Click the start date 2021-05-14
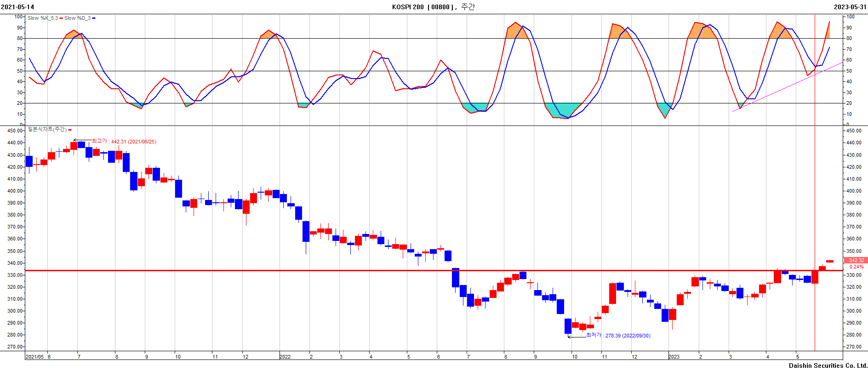The width and height of the screenshot is (868, 371). click(17, 7)
